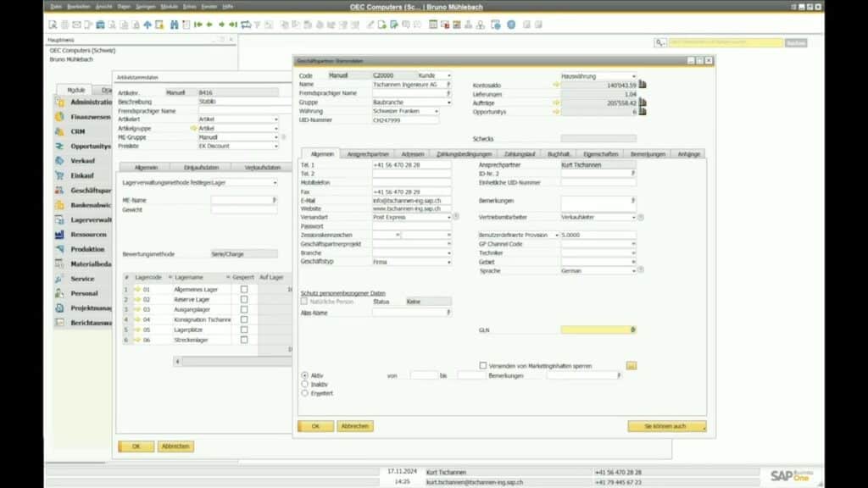Tick Gesperrt for Reserve Lager

244,299
